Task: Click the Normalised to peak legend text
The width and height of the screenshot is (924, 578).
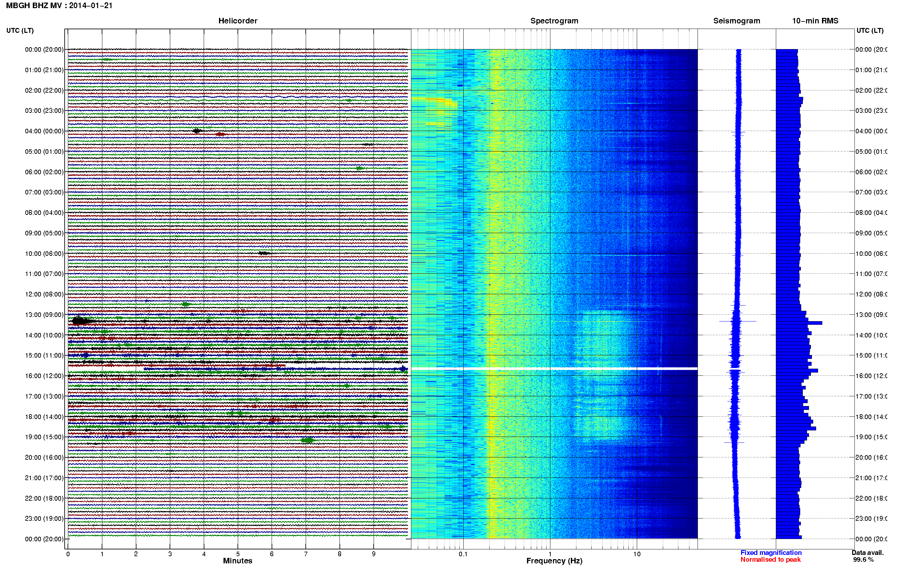Action: pyautogui.click(x=770, y=560)
